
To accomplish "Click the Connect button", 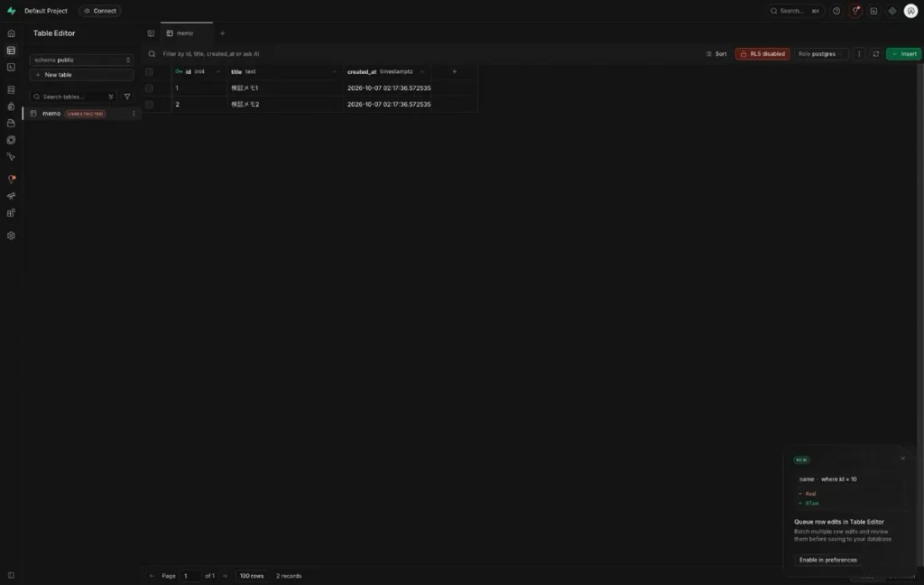I will (x=100, y=11).
